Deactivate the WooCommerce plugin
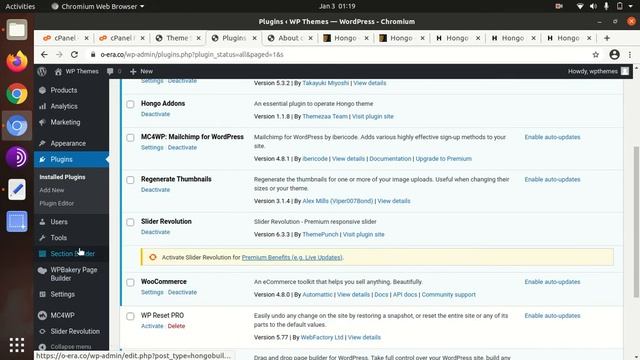The height and width of the screenshot is (360, 640). (182, 292)
